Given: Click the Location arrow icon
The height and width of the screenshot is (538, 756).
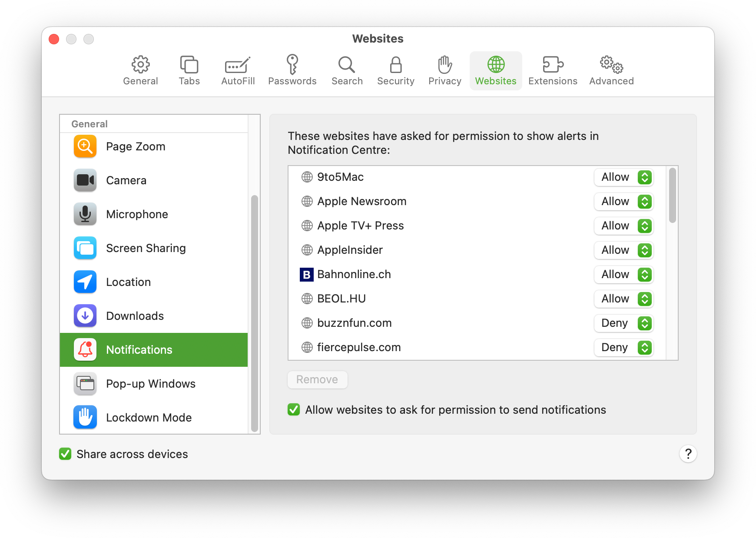Looking at the screenshot, I should (85, 282).
